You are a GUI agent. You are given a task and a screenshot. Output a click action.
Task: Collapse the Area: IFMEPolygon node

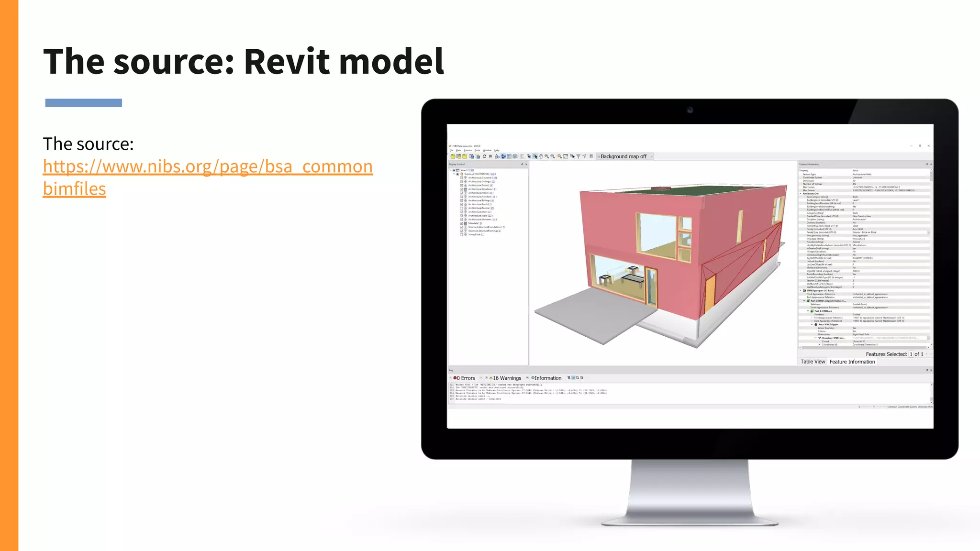812,324
